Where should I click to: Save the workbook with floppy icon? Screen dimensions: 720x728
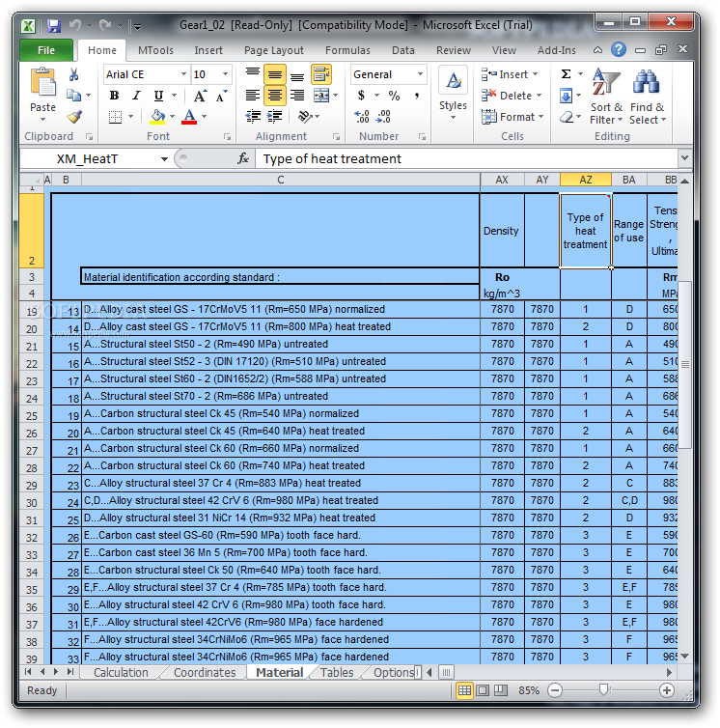(x=54, y=25)
